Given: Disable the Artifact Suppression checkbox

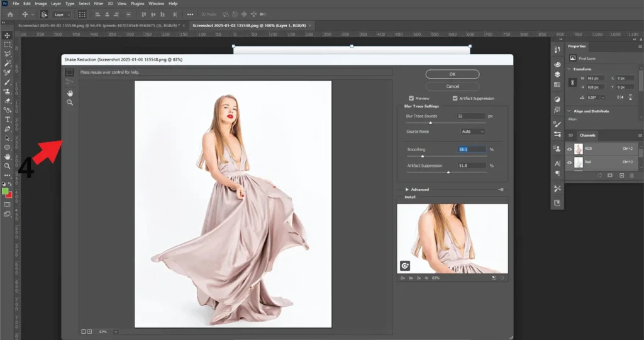Looking at the screenshot, I should (455, 98).
